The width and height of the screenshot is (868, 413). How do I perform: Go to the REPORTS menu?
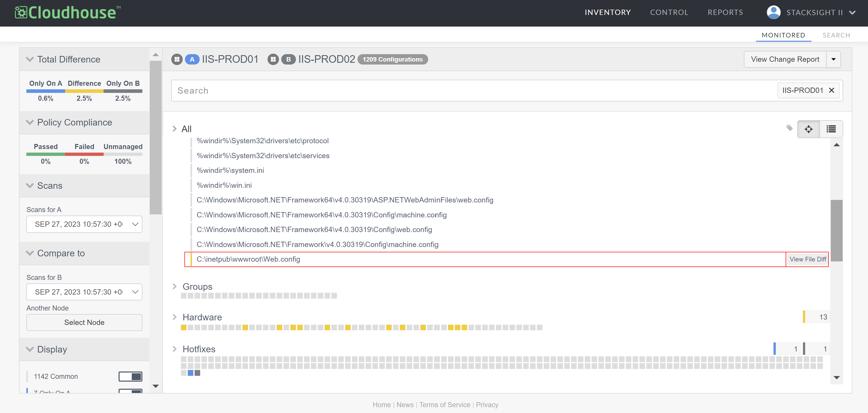pos(725,12)
